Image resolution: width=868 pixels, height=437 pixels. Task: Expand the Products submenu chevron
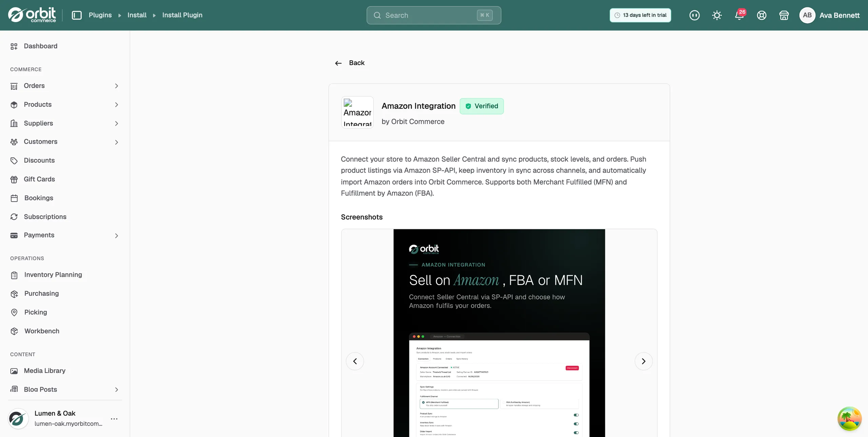point(116,105)
